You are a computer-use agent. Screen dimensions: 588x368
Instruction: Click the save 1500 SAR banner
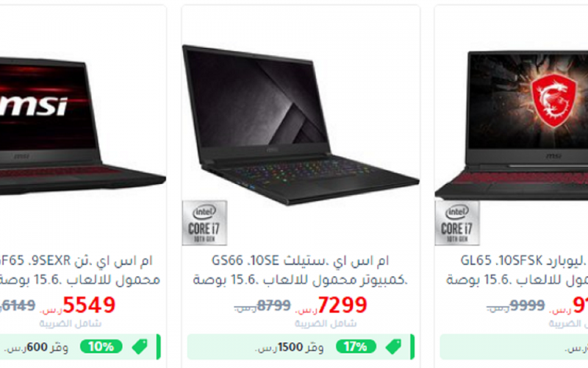[x=301, y=347]
